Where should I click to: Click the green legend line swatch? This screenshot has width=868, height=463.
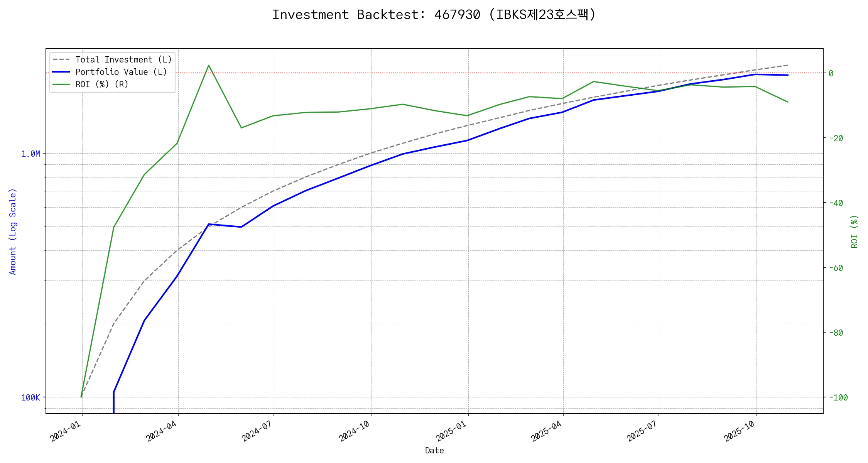pos(61,84)
